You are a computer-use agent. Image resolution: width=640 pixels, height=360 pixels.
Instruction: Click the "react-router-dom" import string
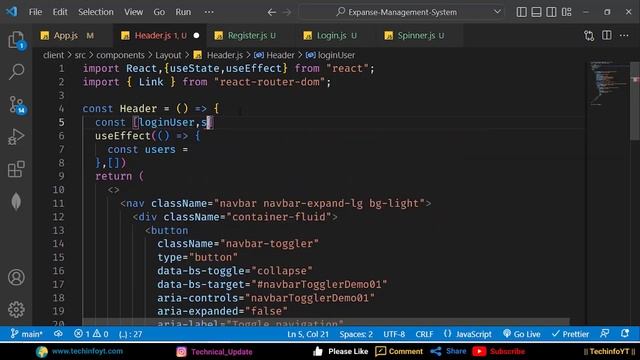click(269, 82)
